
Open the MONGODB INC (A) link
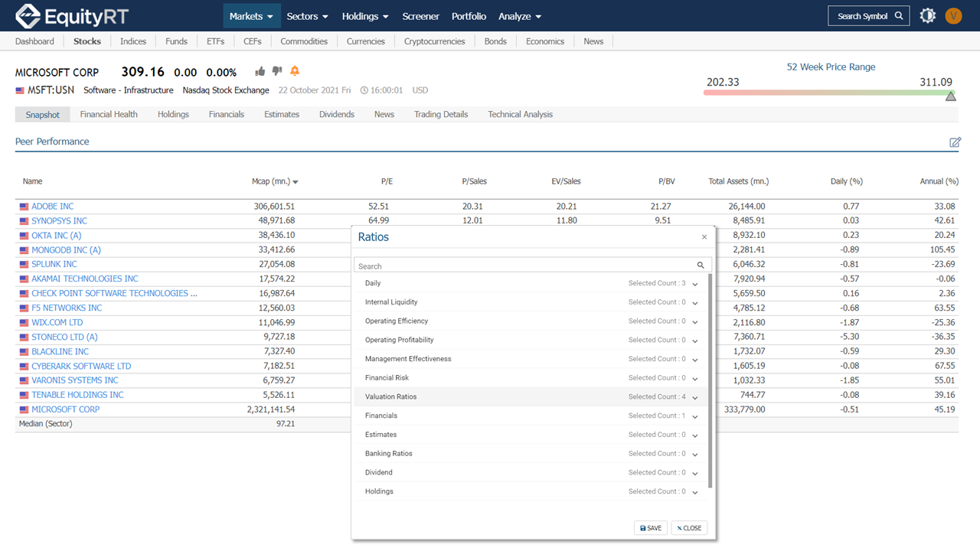click(66, 250)
